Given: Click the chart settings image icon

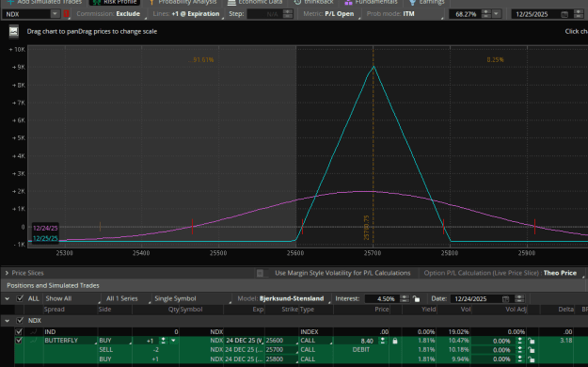Looking at the screenshot, I should coord(14,31).
